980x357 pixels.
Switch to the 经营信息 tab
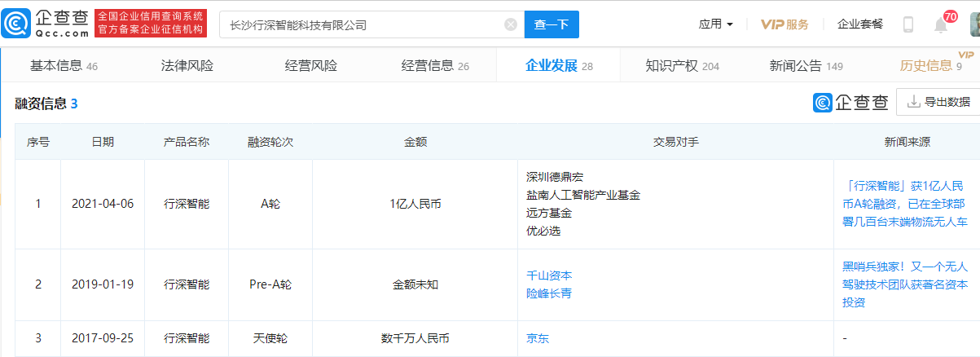[435, 66]
